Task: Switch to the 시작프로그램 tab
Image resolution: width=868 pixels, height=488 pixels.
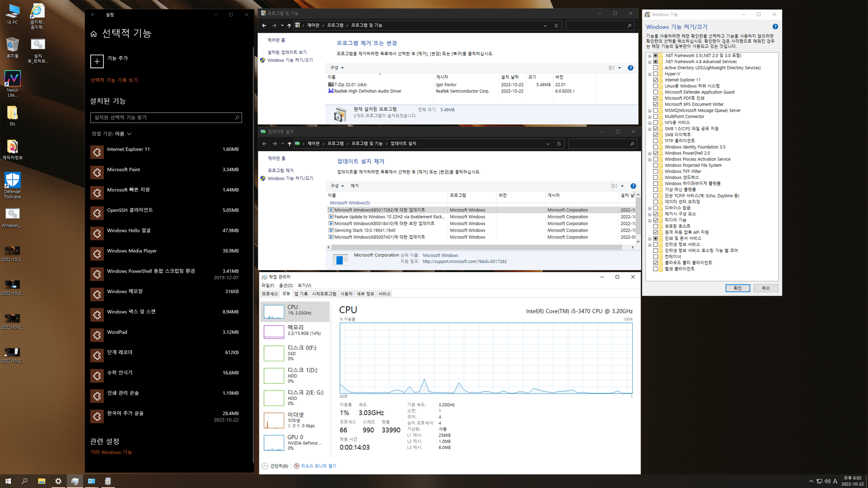Action: 324,294
